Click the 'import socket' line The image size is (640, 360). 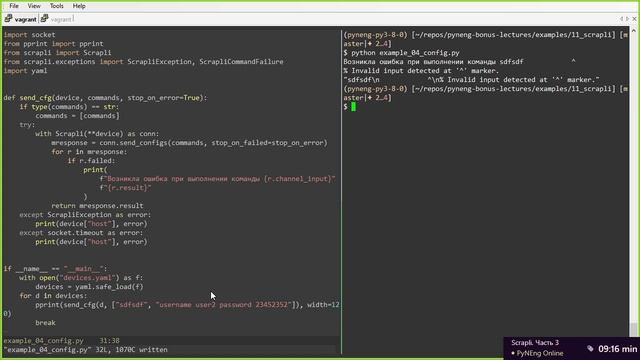click(29, 35)
